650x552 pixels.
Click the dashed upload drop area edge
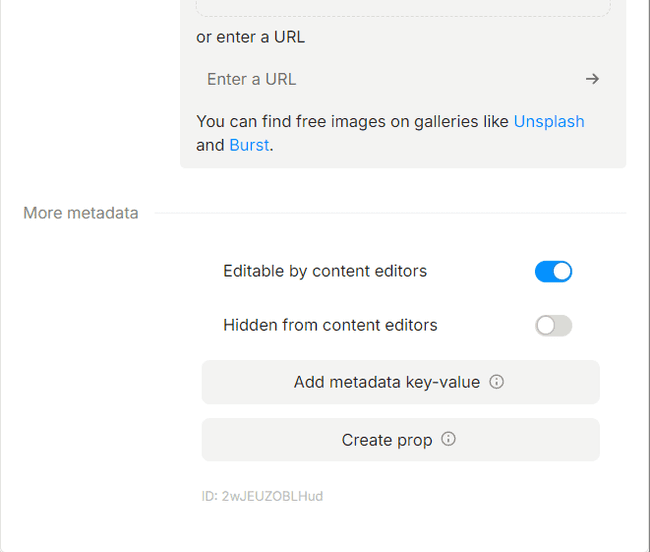(403, 16)
